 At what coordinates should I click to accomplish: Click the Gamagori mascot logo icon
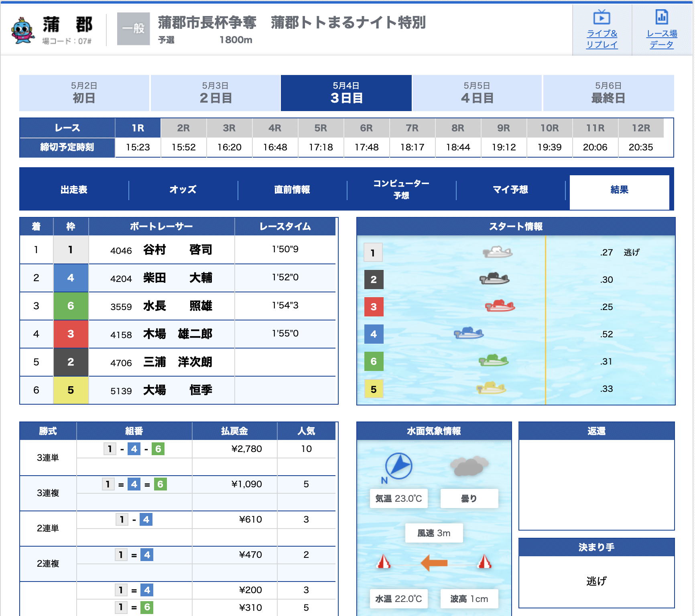23,30
